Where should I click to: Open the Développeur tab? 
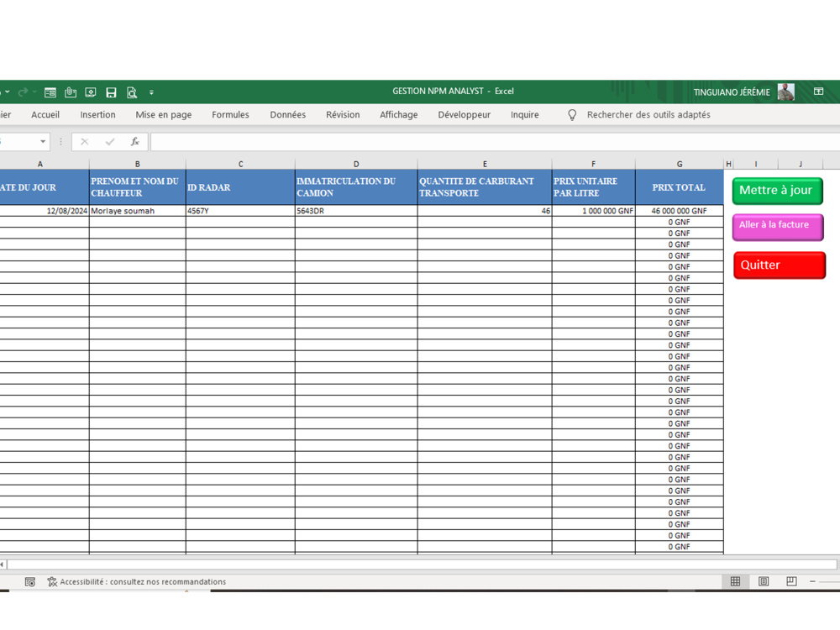click(x=464, y=114)
